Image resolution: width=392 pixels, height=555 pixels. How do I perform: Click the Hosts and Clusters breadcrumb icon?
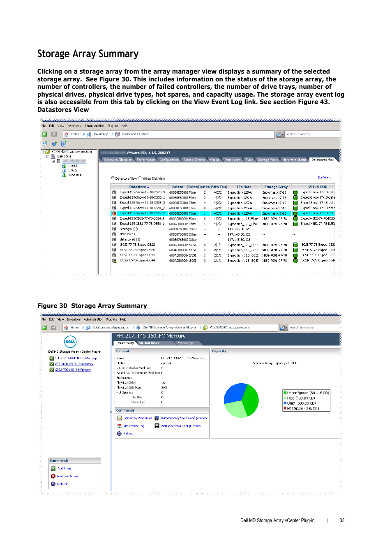click(x=118, y=134)
